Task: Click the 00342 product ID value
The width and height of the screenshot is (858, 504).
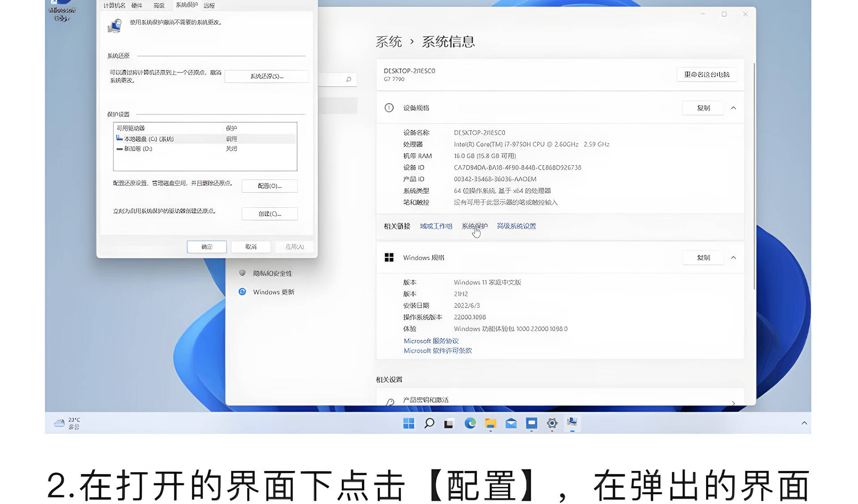Action: coord(495,179)
